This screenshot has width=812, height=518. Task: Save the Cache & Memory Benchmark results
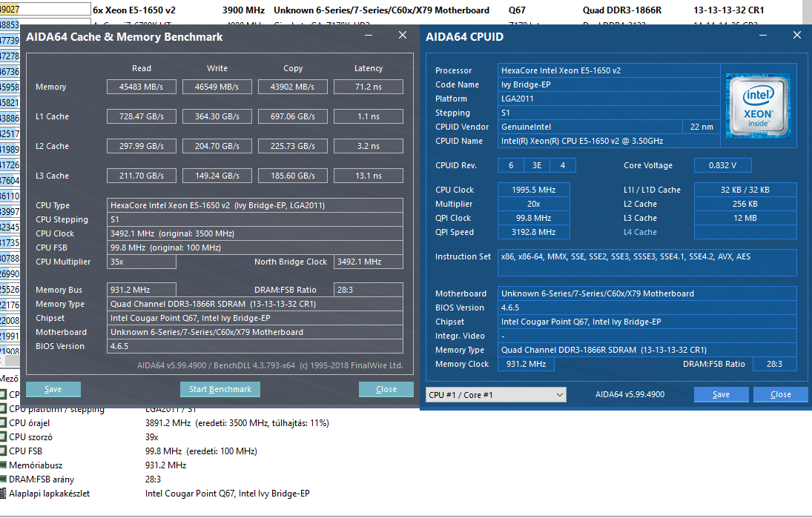(53, 389)
